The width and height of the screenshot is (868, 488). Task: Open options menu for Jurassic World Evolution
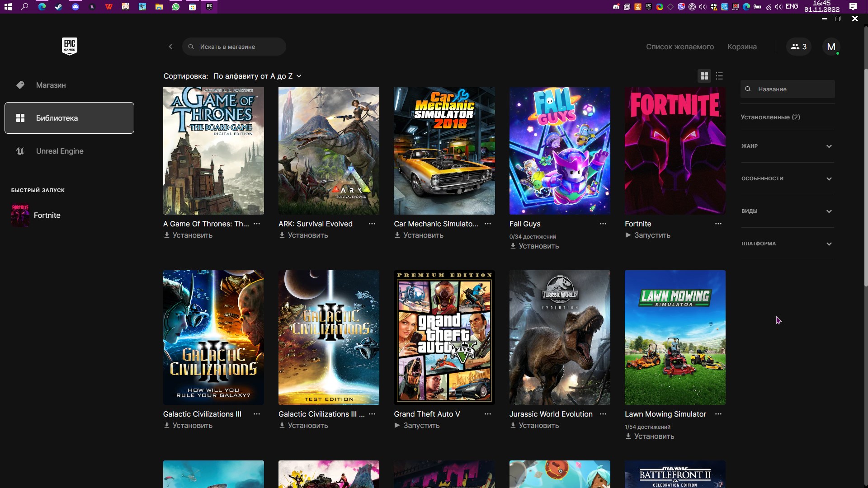click(603, 414)
